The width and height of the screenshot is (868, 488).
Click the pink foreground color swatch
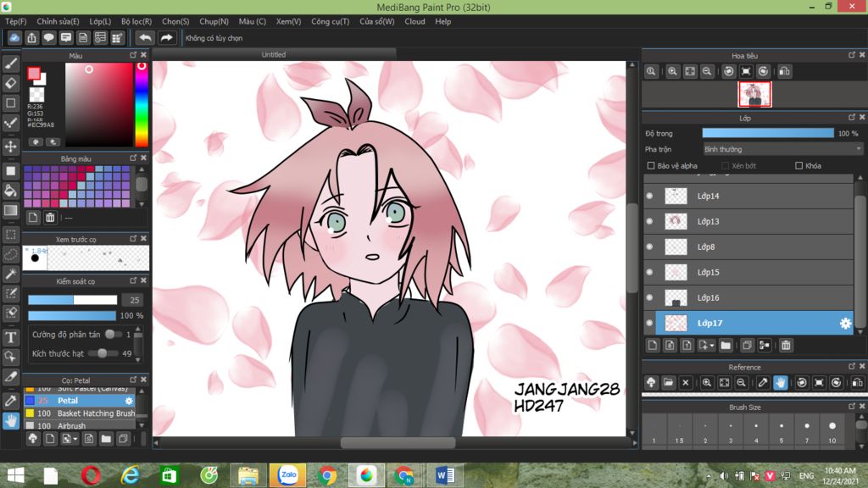[x=34, y=74]
